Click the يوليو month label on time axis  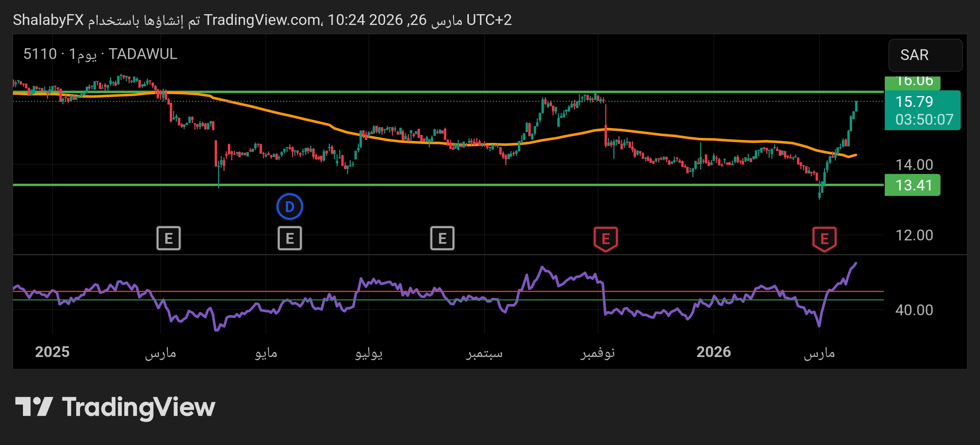pos(369,353)
